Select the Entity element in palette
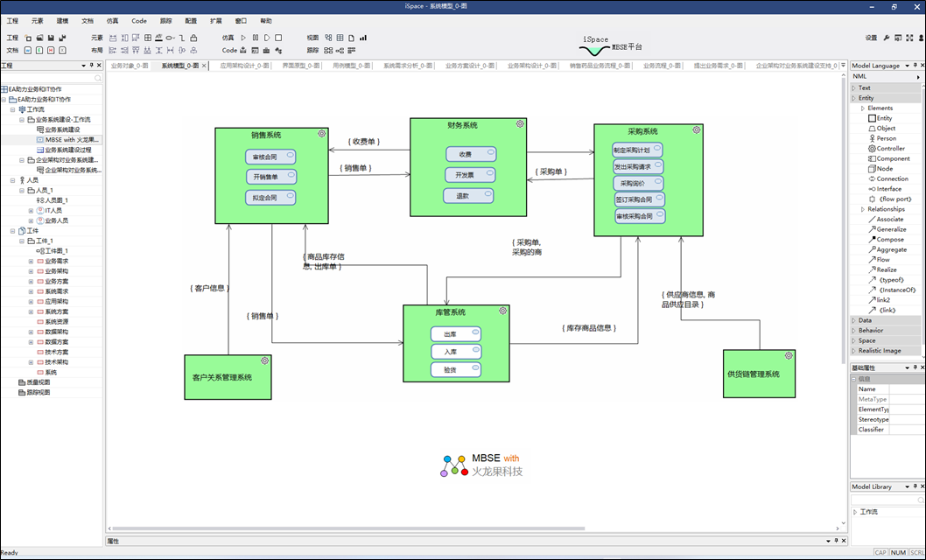The image size is (926, 560). [x=884, y=118]
